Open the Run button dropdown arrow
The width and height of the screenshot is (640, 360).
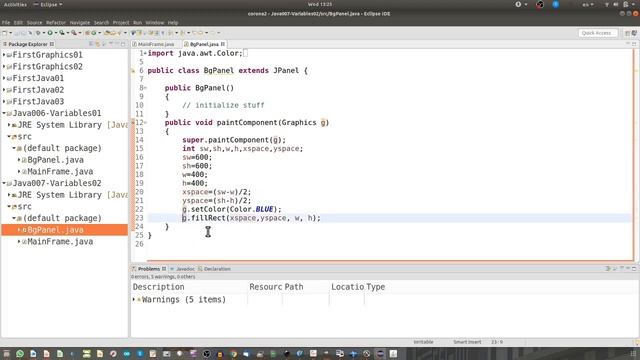coord(56,33)
